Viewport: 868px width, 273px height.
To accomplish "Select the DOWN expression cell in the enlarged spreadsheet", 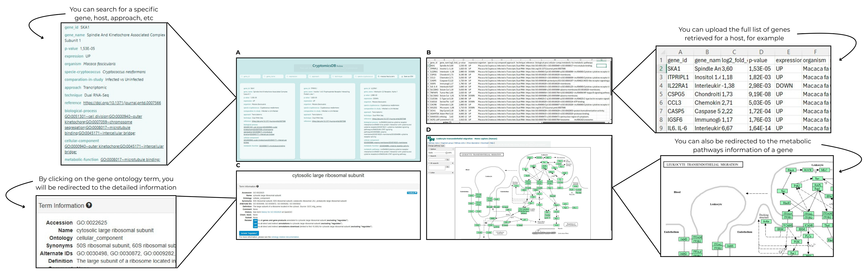I will tap(788, 86).
